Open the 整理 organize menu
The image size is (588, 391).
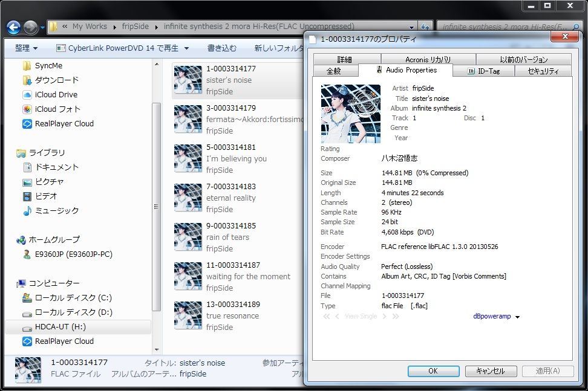(x=26, y=48)
